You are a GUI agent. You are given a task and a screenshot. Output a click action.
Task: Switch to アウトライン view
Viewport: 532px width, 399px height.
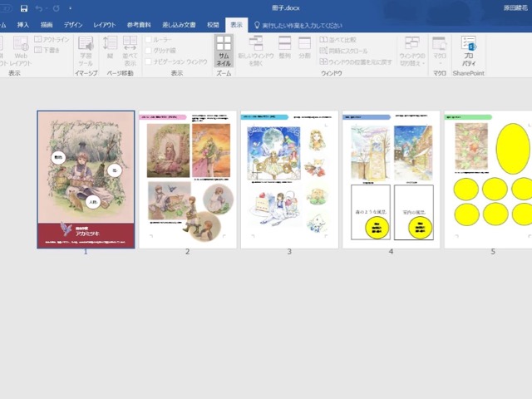click(x=52, y=40)
